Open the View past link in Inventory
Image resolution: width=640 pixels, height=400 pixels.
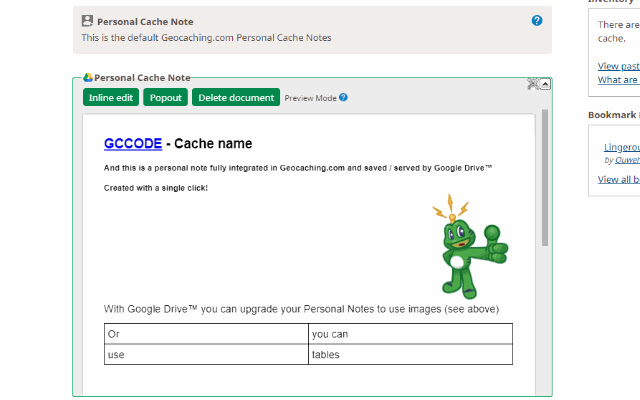(x=618, y=66)
